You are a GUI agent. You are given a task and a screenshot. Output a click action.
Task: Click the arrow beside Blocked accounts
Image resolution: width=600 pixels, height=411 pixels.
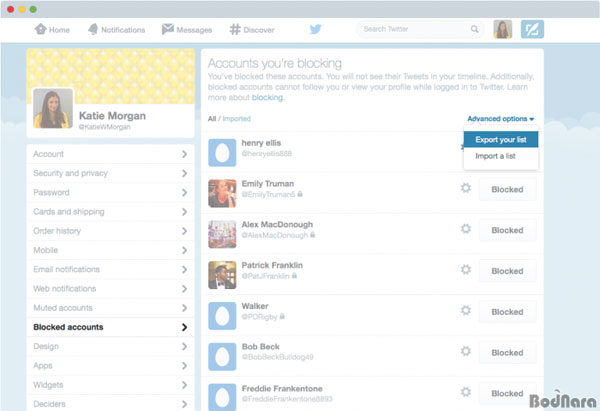point(184,327)
